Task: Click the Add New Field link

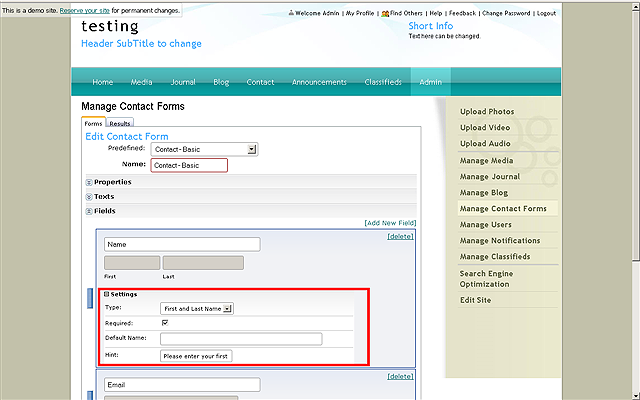Action: click(x=389, y=223)
